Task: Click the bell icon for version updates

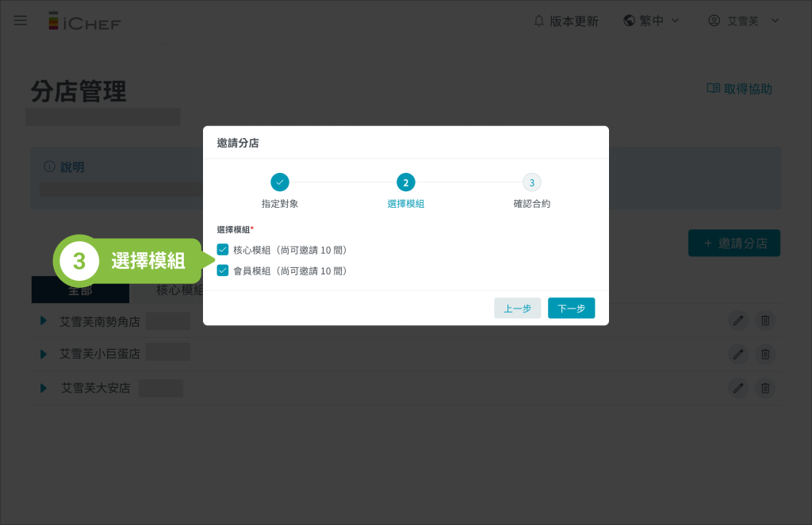Action: (539, 21)
